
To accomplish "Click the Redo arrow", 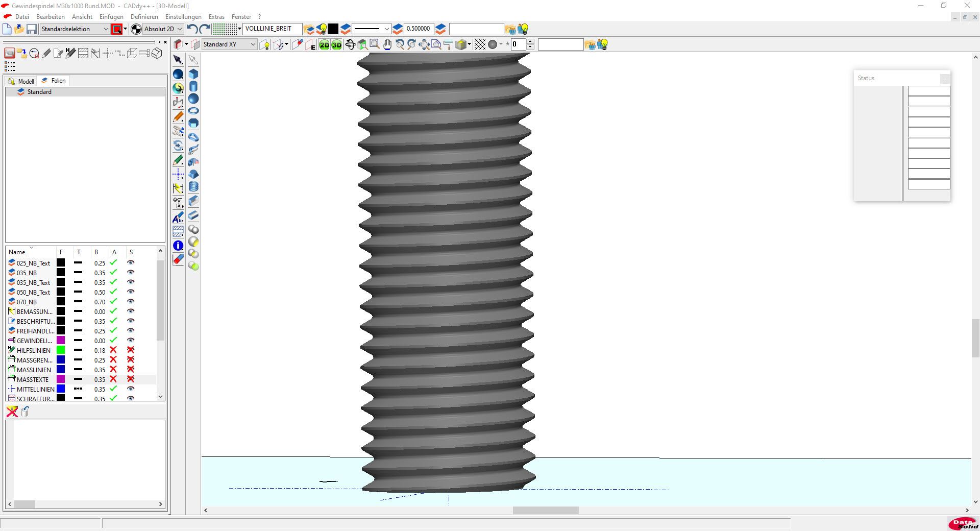I will click(205, 29).
